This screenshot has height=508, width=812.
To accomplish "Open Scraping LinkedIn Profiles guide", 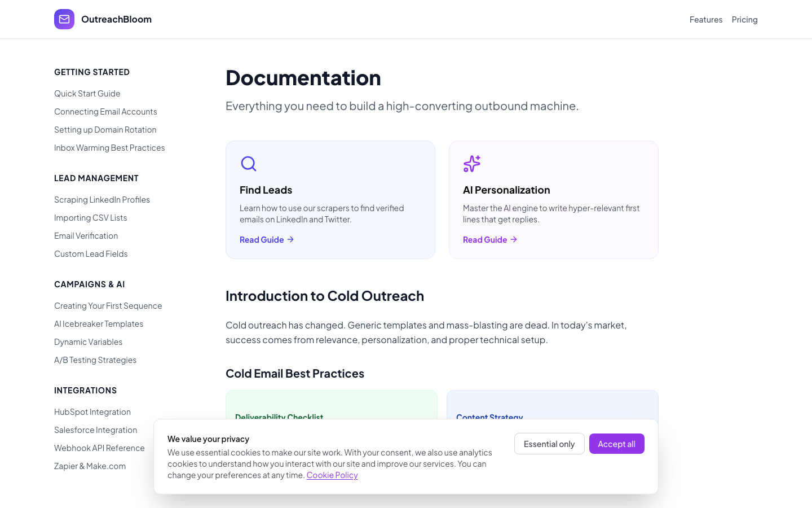I will [x=102, y=199].
